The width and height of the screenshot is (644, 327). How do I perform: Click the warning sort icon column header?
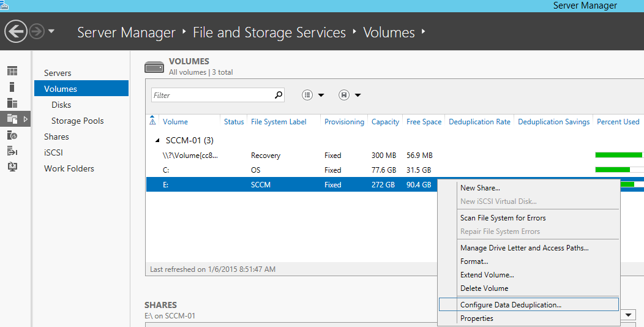coord(152,122)
